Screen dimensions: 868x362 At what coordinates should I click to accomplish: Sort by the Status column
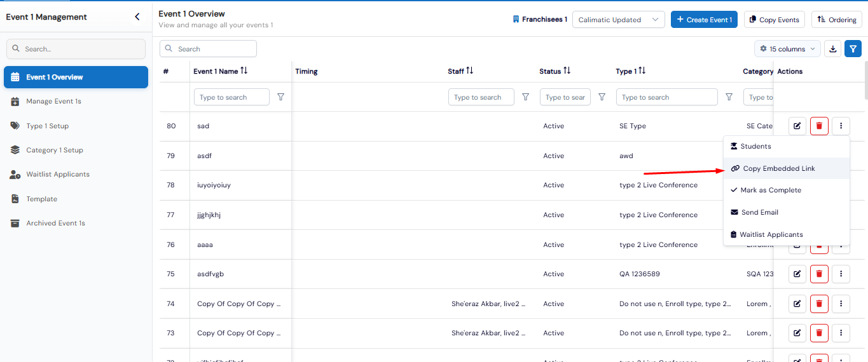click(x=567, y=71)
